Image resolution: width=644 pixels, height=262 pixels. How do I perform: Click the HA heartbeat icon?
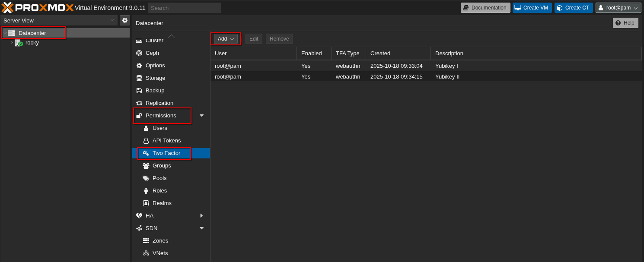click(139, 216)
